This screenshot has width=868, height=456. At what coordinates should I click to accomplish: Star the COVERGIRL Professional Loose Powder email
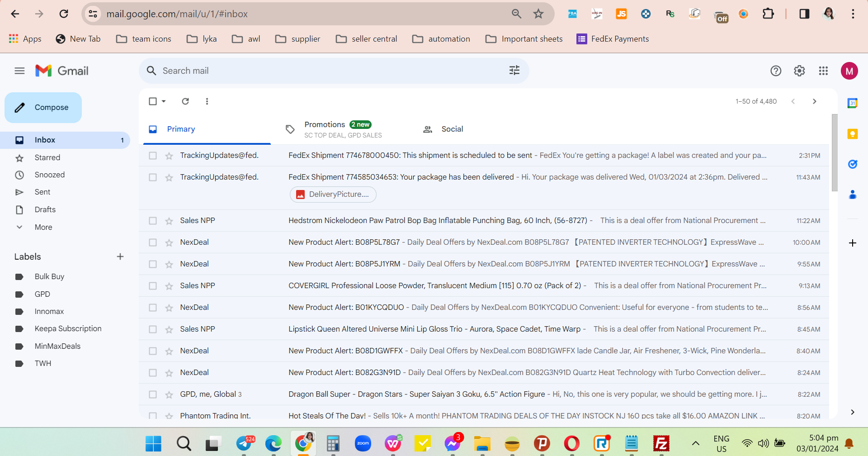(x=169, y=286)
